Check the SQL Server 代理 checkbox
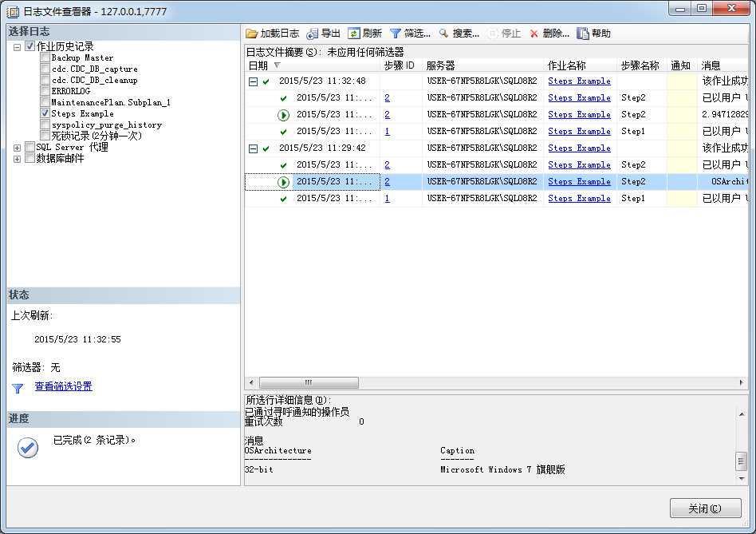Viewport: 756px width, 534px height. [30, 147]
